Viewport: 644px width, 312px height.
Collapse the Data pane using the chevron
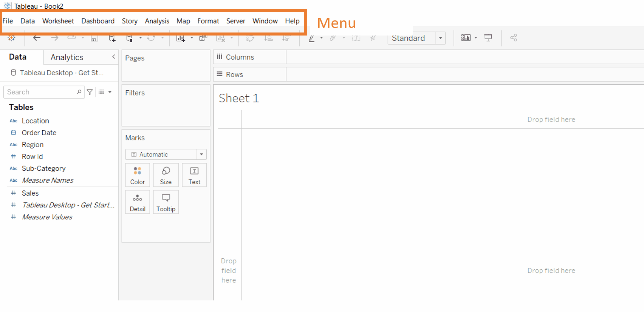113,57
